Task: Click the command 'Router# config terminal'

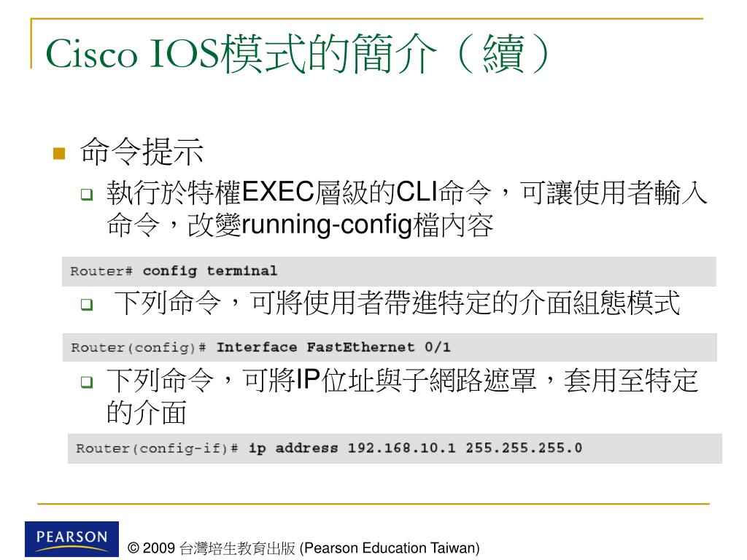Action: (174, 271)
